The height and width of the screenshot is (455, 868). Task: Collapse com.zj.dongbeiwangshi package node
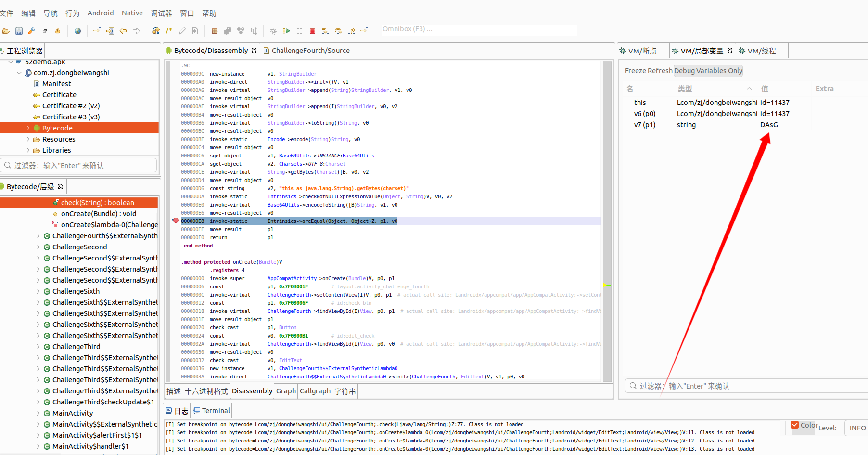(x=19, y=73)
